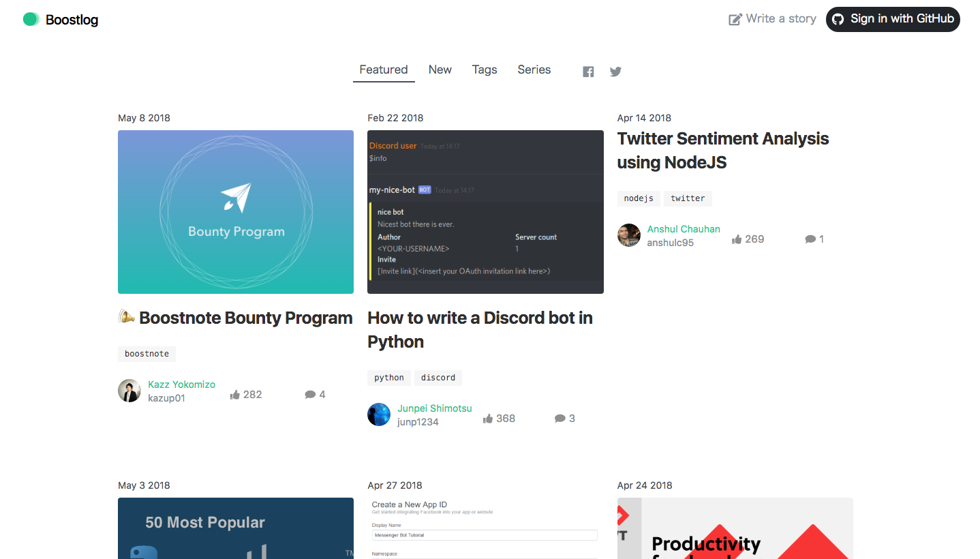Click comment bubble icon on Twitter Sentiment post
The height and width of the screenshot is (559, 980).
pos(810,239)
